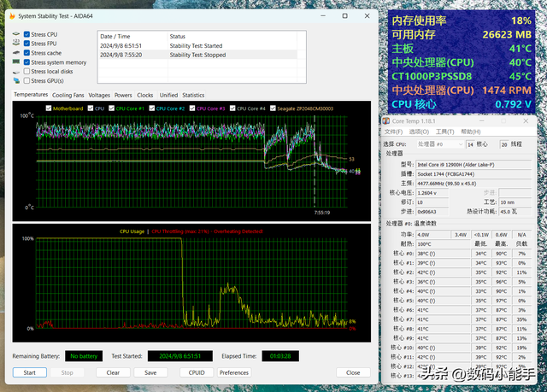The image size is (547, 392).
Task: Toggle the CPU Core #2 graph checkbox
Action: coord(152,108)
